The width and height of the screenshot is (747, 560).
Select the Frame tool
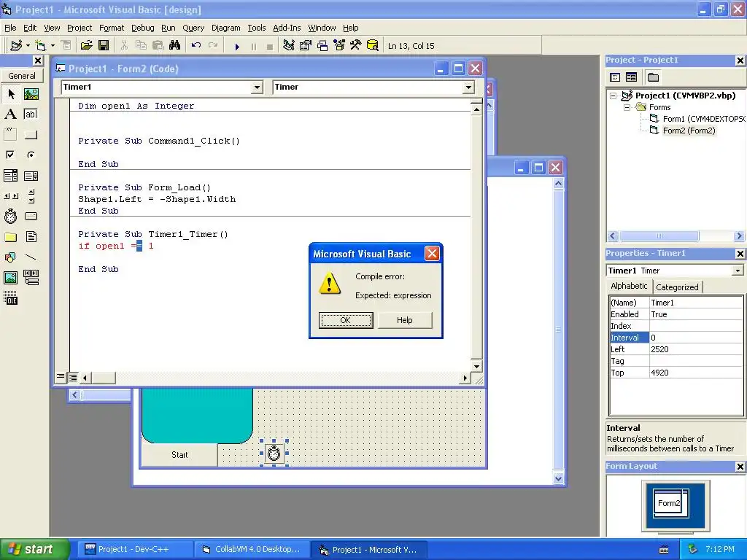(10, 135)
